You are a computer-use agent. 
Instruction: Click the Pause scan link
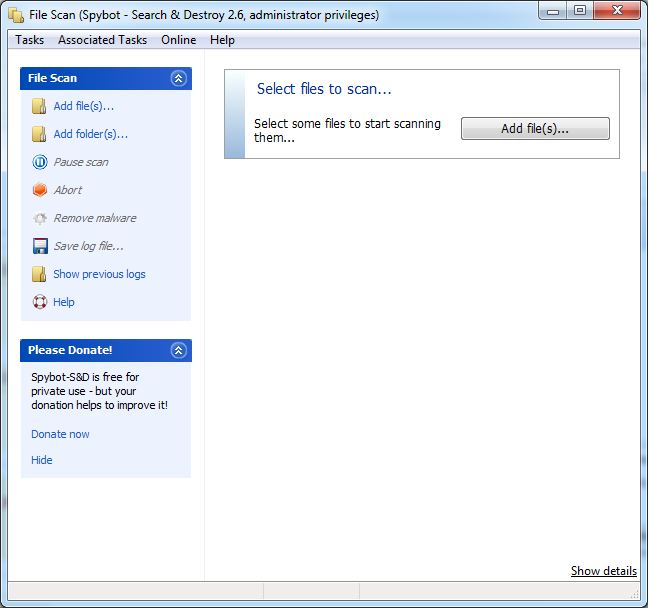(81, 162)
